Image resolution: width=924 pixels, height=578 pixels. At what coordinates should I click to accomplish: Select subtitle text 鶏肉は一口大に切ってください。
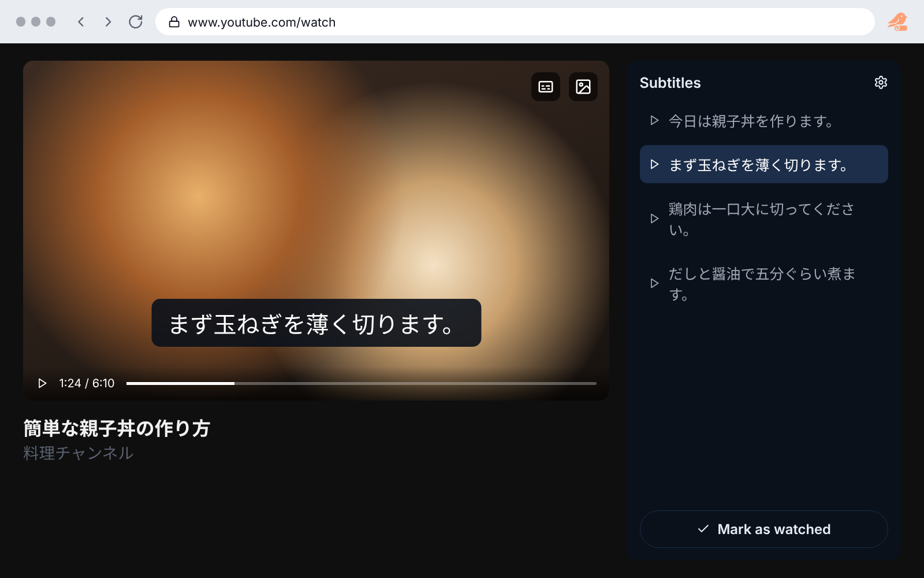pos(762,219)
